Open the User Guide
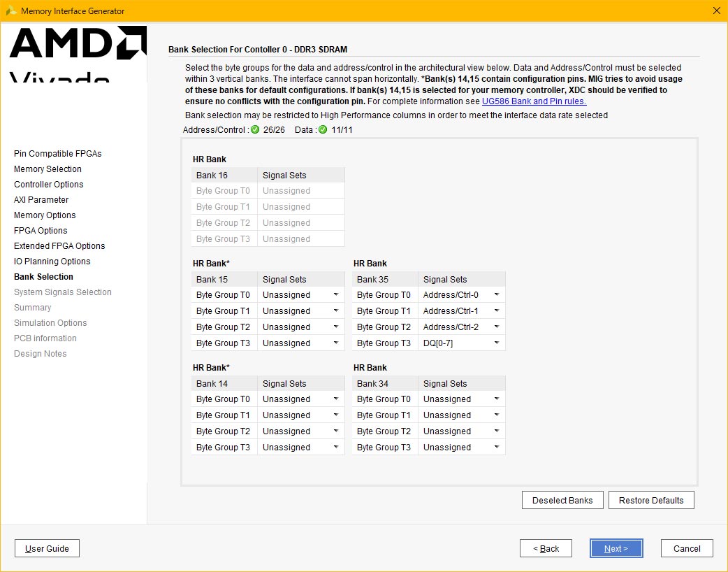 47,548
